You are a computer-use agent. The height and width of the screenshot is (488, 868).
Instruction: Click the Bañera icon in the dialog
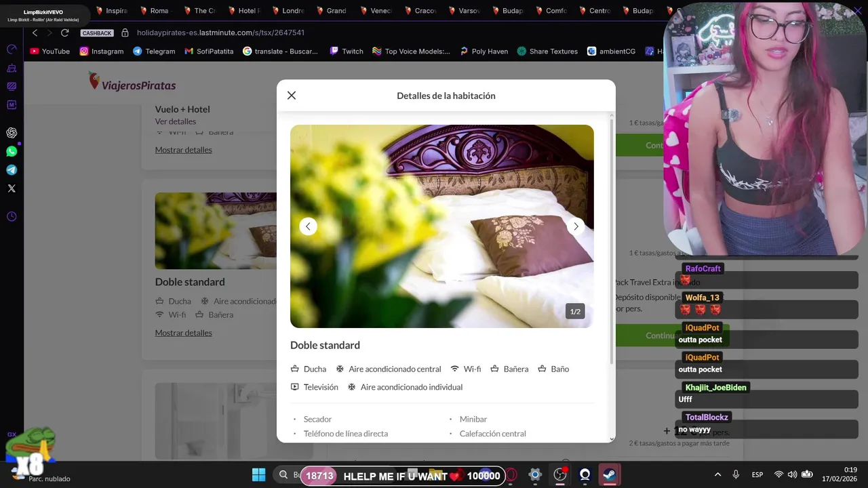tap(494, 369)
